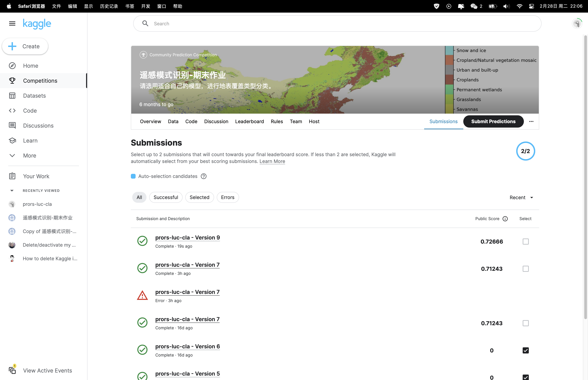Open View Active Events icon
The width and height of the screenshot is (588, 380).
[12, 370]
